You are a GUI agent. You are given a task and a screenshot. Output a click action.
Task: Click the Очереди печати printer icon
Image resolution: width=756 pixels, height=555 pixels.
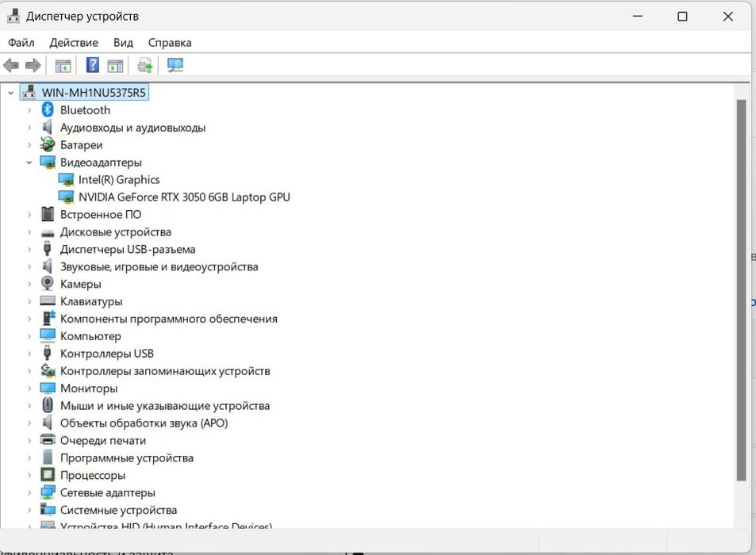(48, 439)
